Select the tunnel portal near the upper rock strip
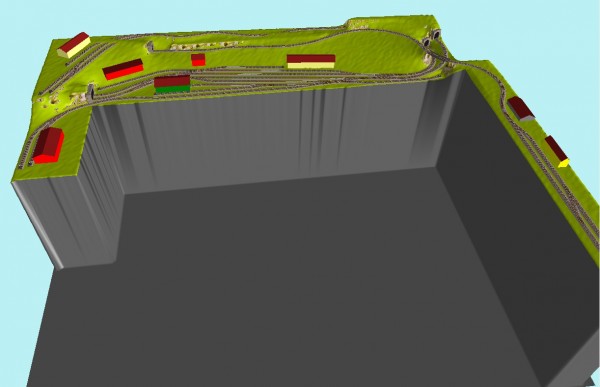 pos(150,46)
